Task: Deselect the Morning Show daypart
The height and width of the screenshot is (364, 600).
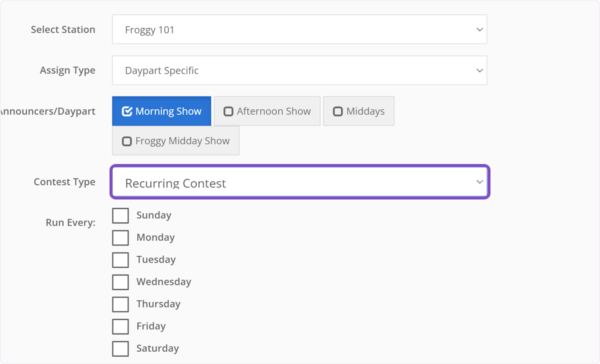Action: click(161, 110)
